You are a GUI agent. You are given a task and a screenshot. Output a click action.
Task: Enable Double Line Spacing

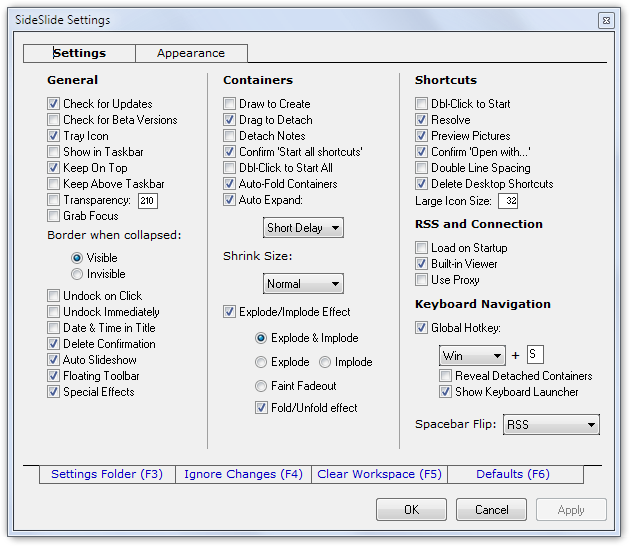pyautogui.click(x=421, y=168)
